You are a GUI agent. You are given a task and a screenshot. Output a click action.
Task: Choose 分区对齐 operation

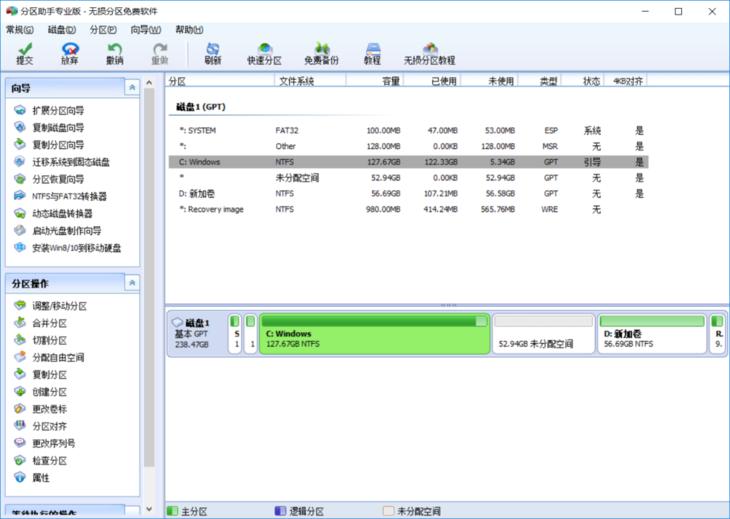(x=41, y=426)
